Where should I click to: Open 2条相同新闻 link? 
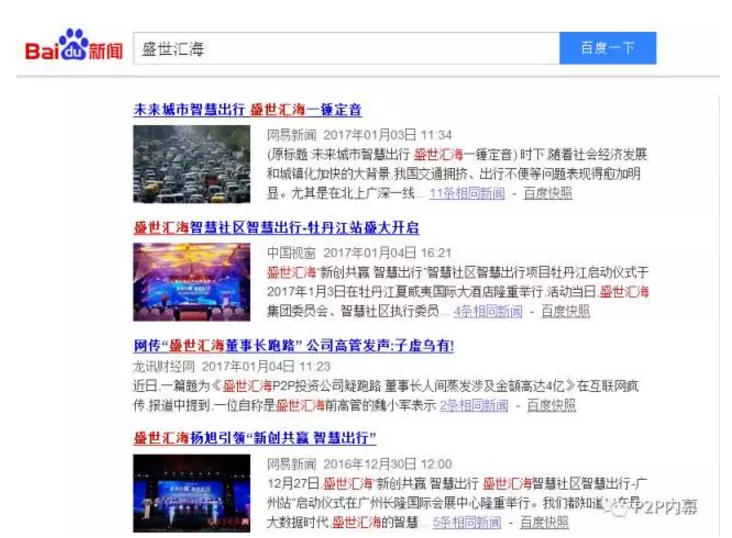coord(474,405)
